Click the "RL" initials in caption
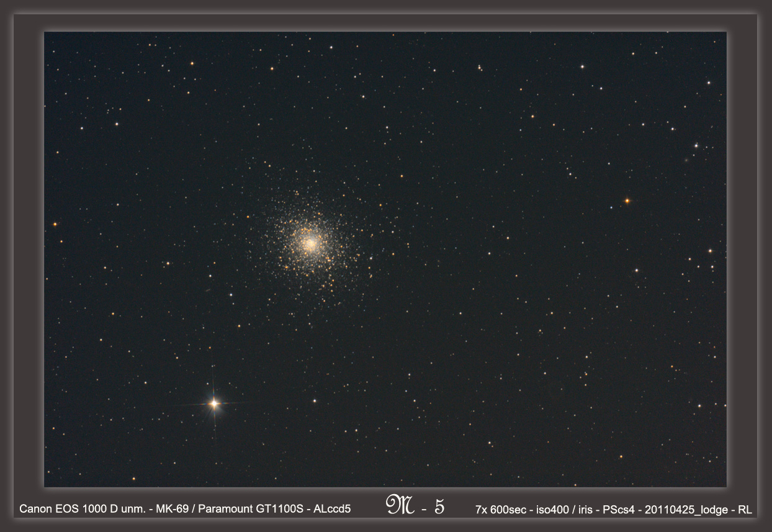Screen dimensions: 772x532 [x=745, y=510]
